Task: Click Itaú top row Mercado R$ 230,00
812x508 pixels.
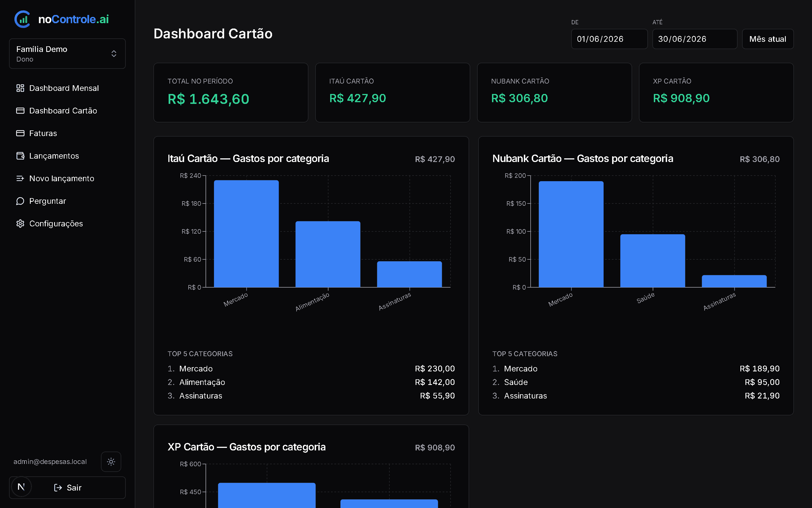Action: [x=311, y=369]
